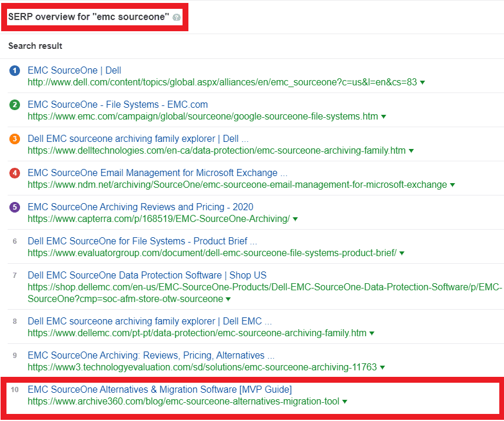
Task: Open "EMC SourceOne Archiving Reviews and Pricing - 2020"
Action: 141,207
